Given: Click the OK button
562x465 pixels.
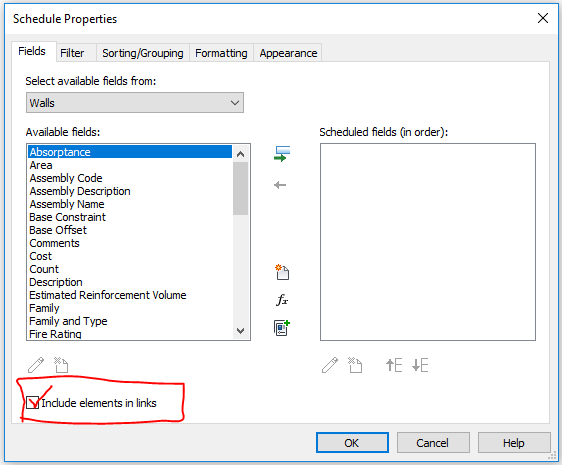Looking at the screenshot, I should (x=352, y=443).
